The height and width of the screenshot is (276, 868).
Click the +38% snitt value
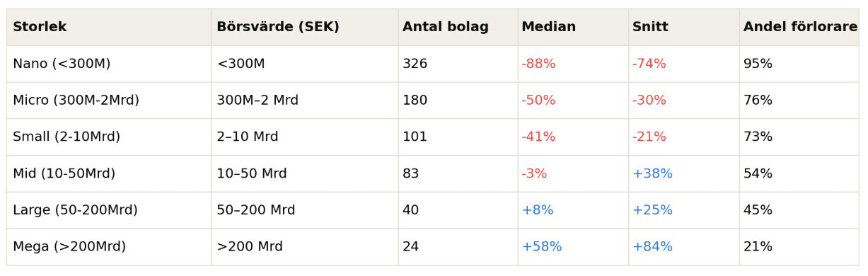coord(652,173)
